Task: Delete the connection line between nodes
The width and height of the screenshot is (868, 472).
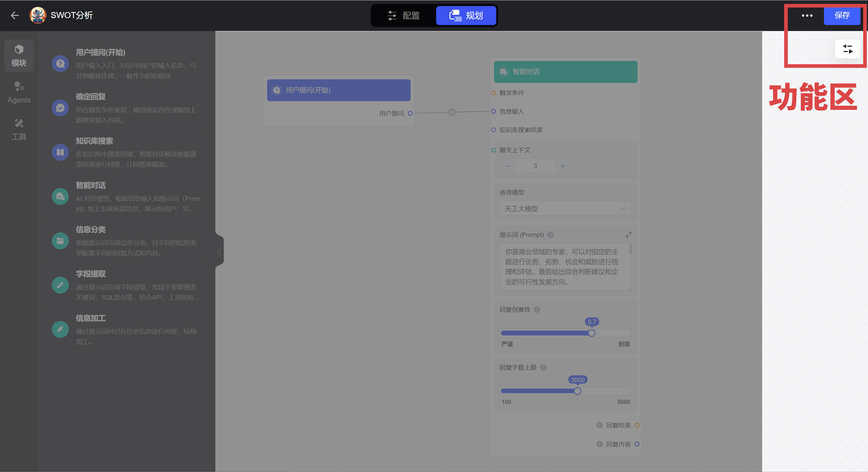Action: pyautogui.click(x=451, y=112)
